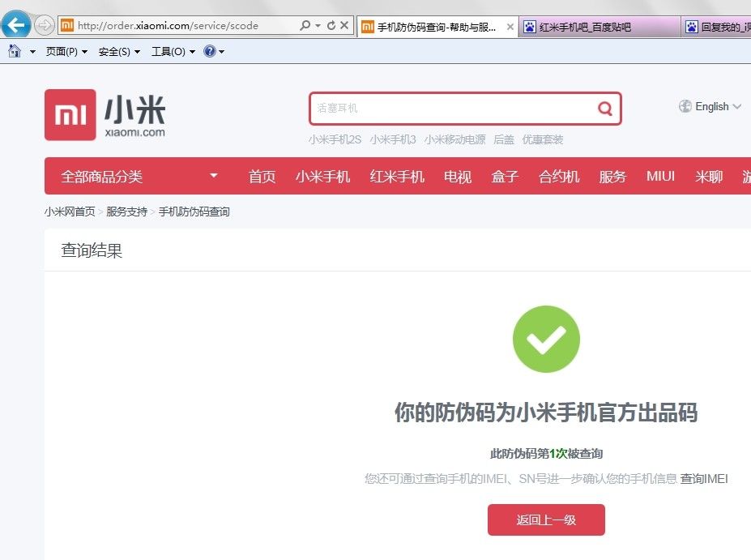Open 电视 in the red nav bar

pyautogui.click(x=458, y=177)
